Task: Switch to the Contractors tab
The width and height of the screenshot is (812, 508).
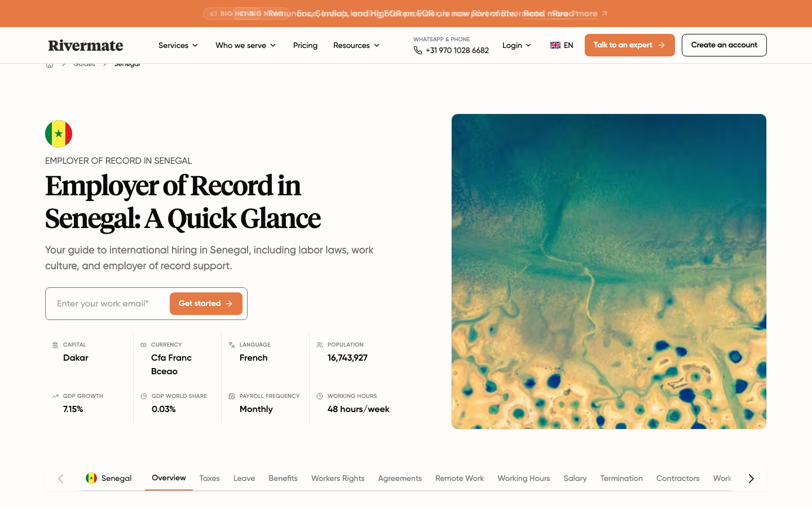Action: tap(678, 478)
